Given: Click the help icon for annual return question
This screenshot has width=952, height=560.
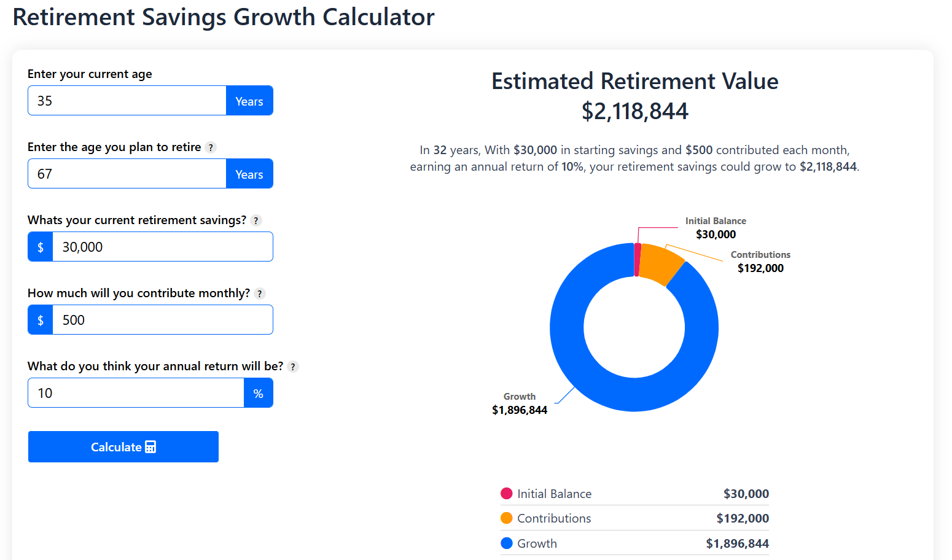Looking at the screenshot, I should tap(293, 367).
